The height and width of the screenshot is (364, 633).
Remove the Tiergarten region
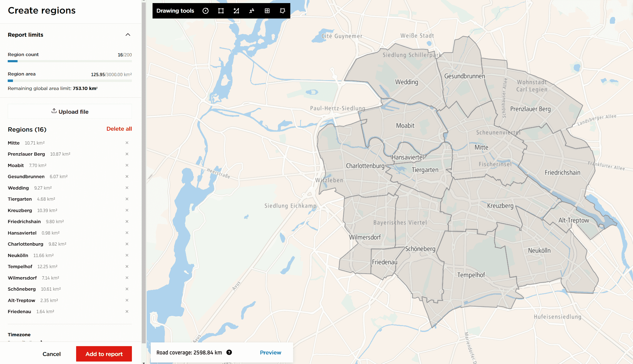(x=127, y=199)
